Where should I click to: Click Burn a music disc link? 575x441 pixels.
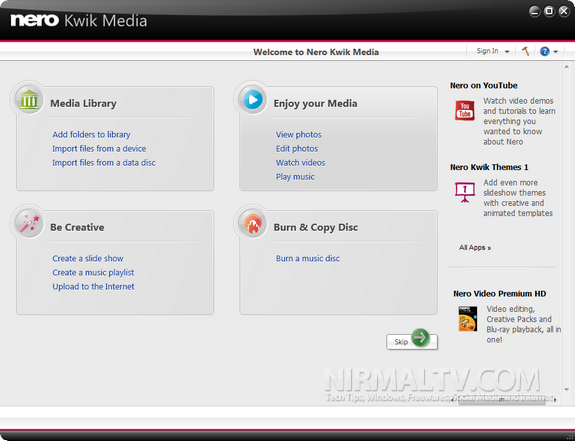click(x=308, y=258)
